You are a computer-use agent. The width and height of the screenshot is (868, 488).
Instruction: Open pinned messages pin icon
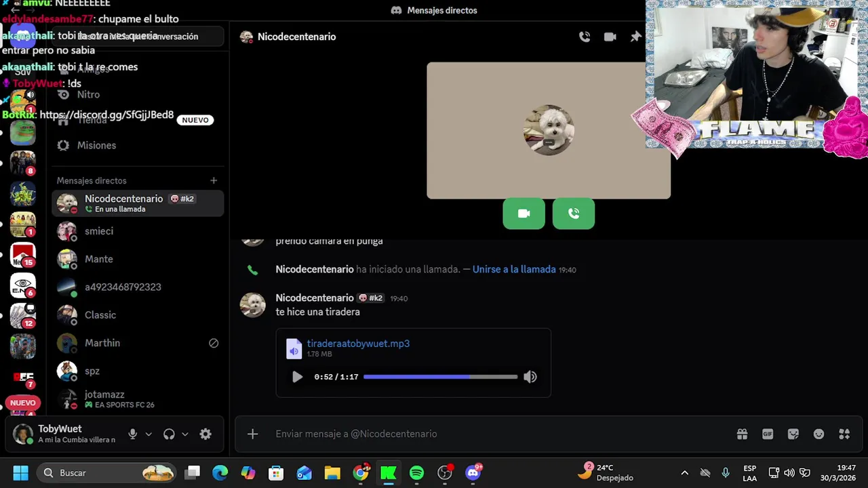coord(635,37)
